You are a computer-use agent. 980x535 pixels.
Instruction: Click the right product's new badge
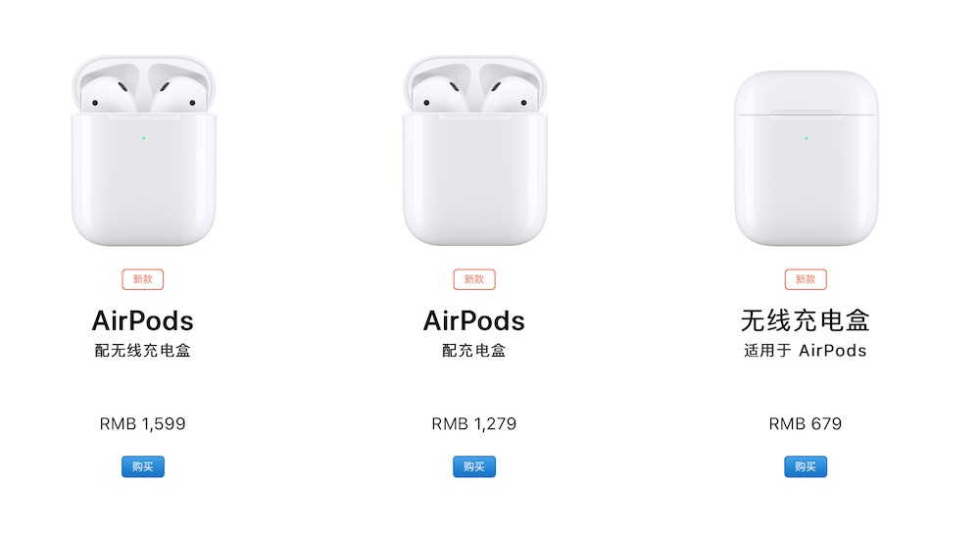point(806,279)
